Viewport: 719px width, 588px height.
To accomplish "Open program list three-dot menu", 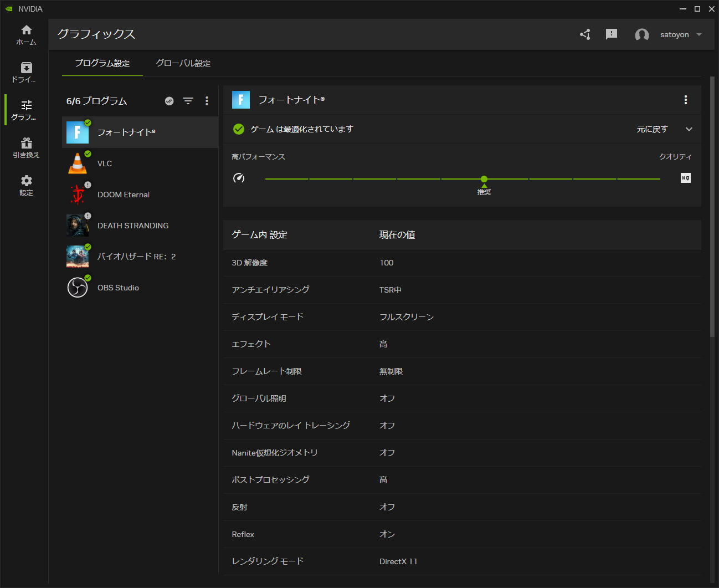I will coord(207,101).
